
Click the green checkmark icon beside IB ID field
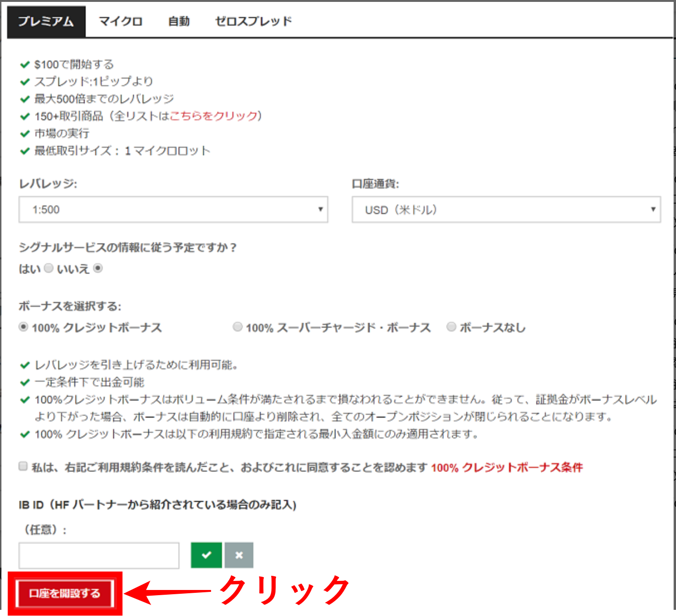click(206, 554)
